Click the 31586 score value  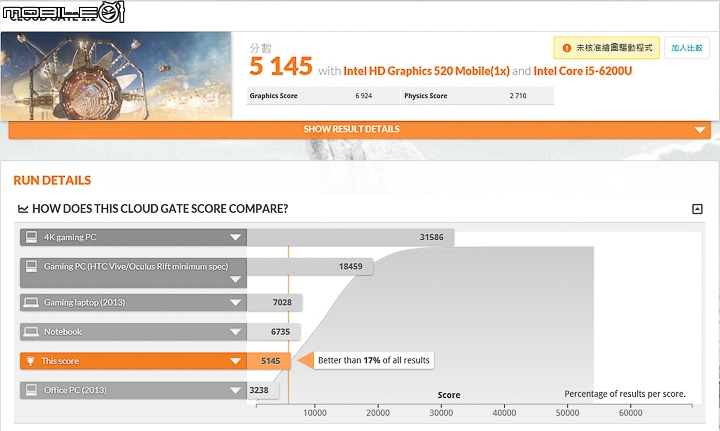click(431, 237)
